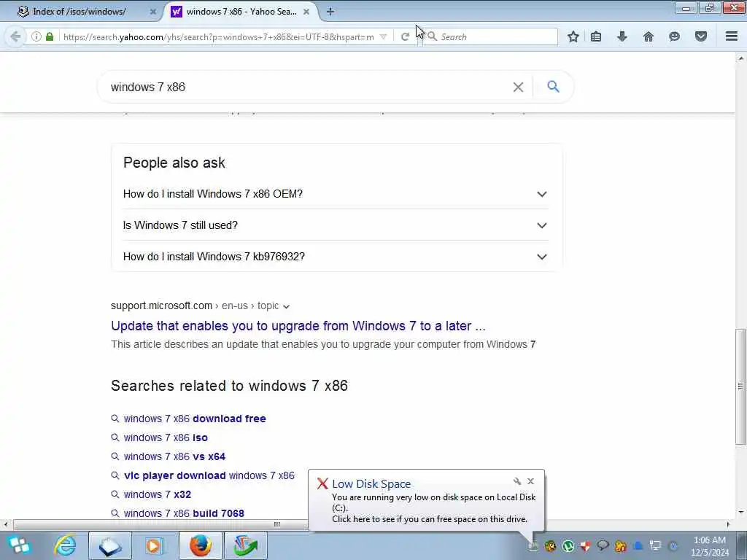Open the uTorrent tray icon
Screen dimensions: 747x560
(568, 546)
